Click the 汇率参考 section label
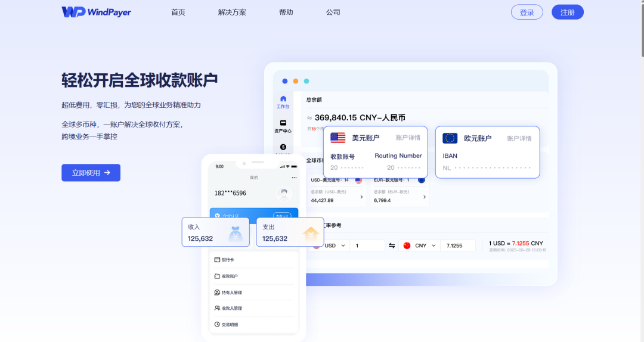The image size is (644, 342). pos(332,225)
